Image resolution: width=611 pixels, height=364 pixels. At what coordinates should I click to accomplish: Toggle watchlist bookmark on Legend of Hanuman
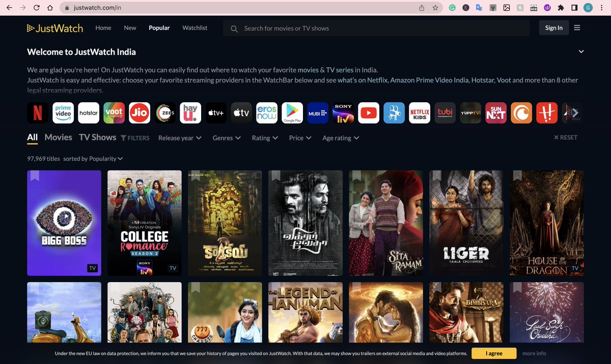(276, 288)
